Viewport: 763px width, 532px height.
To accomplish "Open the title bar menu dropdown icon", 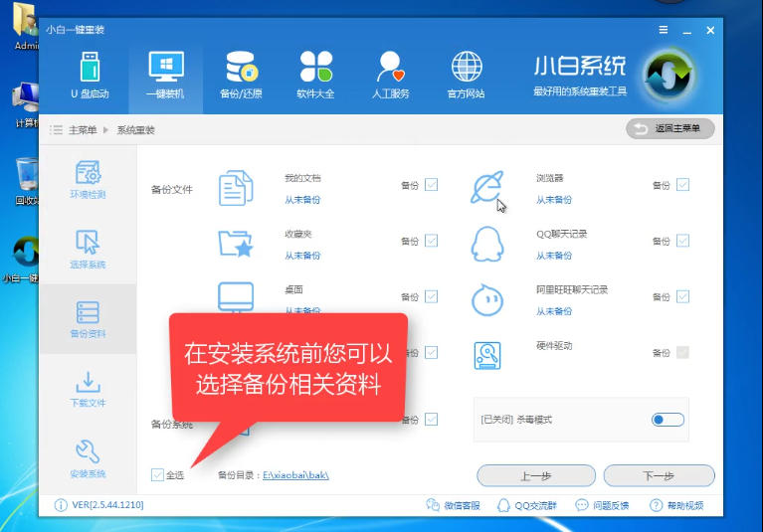I will coord(663,30).
